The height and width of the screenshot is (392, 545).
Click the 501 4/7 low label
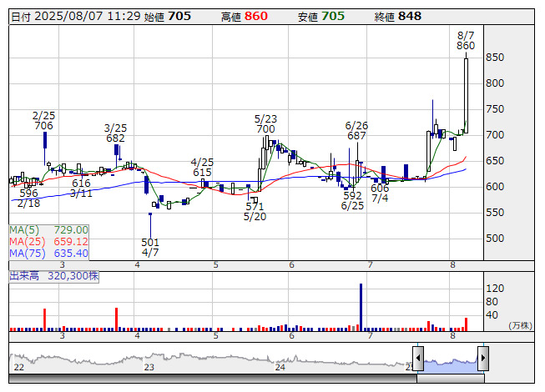tap(150, 247)
